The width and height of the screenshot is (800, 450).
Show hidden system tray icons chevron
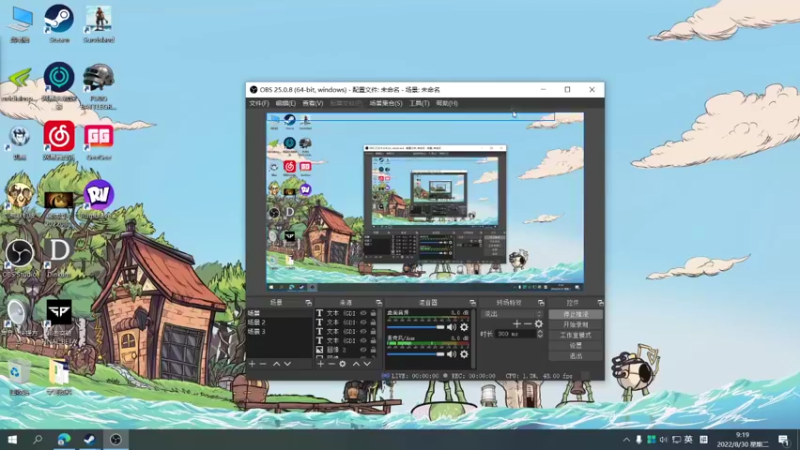click(x=626, y=440)
